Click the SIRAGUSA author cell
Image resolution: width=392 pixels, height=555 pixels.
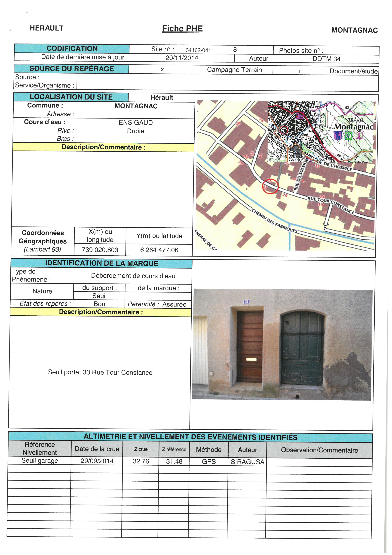point(247,462)
